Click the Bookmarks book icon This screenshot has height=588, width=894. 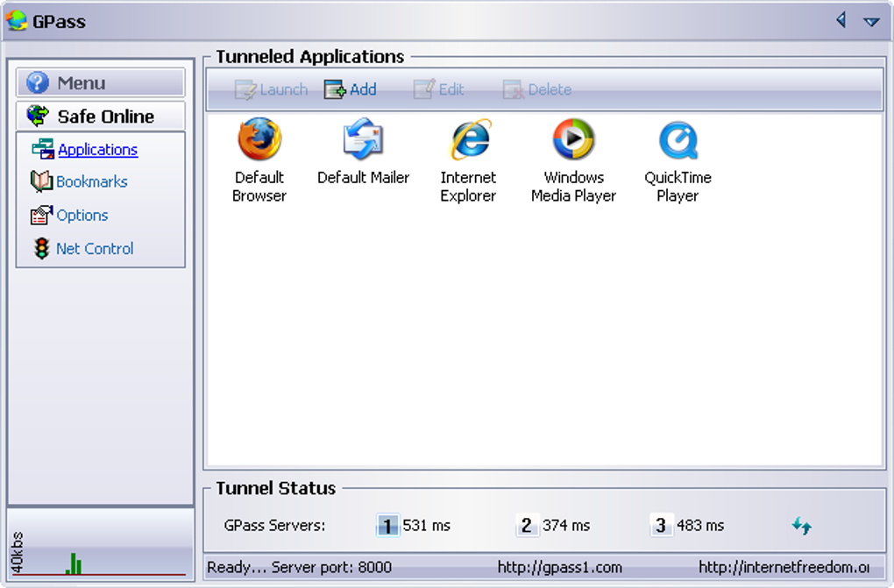[x=41, y=181]
